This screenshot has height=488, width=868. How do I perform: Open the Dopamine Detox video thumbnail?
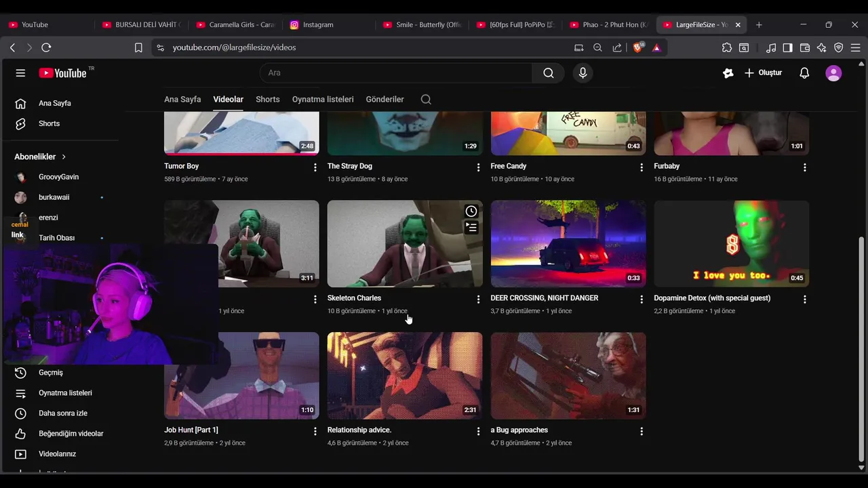click(x=732, y=244)
